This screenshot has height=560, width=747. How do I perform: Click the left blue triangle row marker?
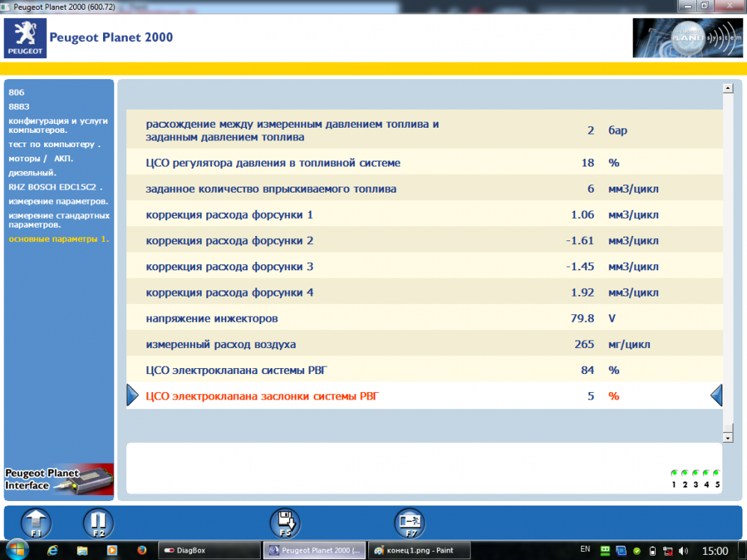[x=133, y=396]
